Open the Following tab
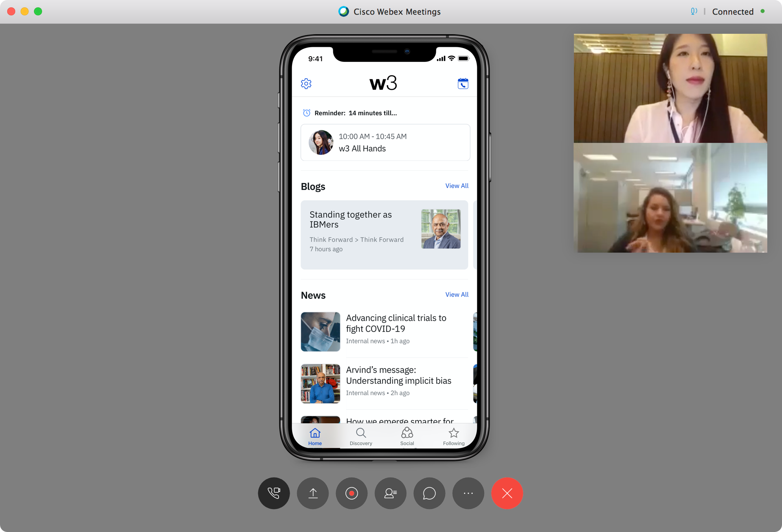The height and width of the screenshot is (532, 782). tap(454, 436)
